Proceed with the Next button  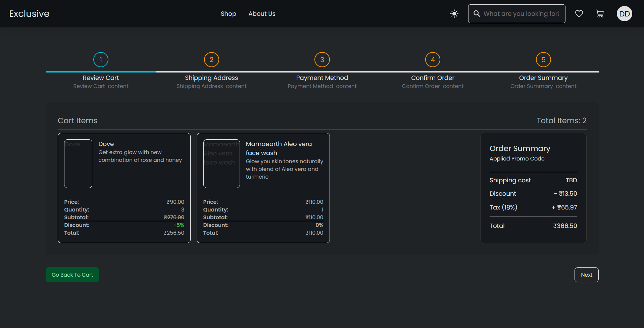click(586, 275)
